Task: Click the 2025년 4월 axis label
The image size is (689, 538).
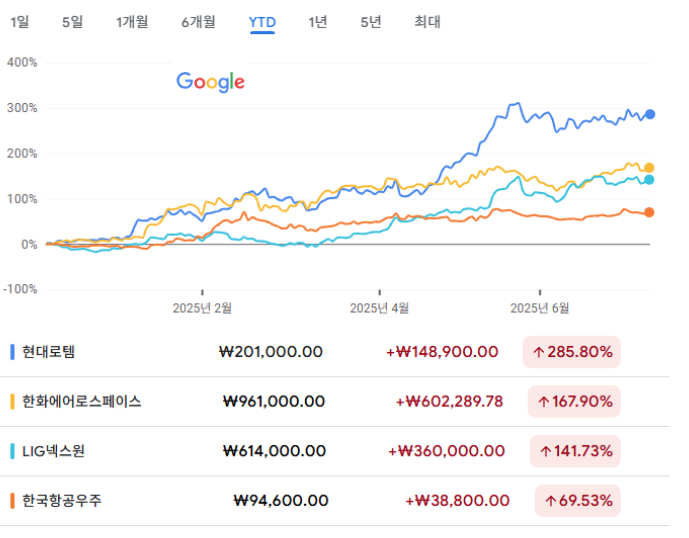Action: [379, 308]
